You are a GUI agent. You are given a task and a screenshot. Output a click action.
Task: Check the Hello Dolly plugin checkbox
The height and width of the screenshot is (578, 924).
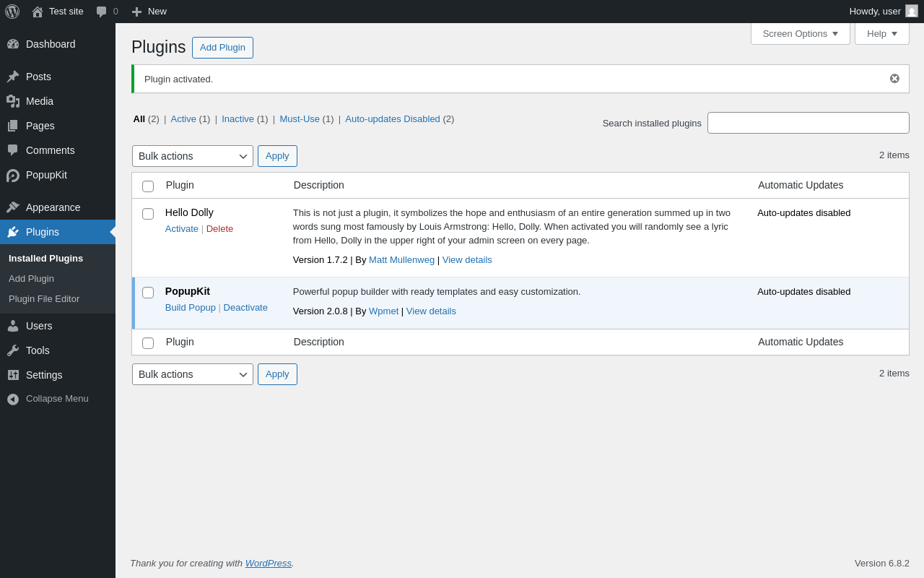(148, 214)
